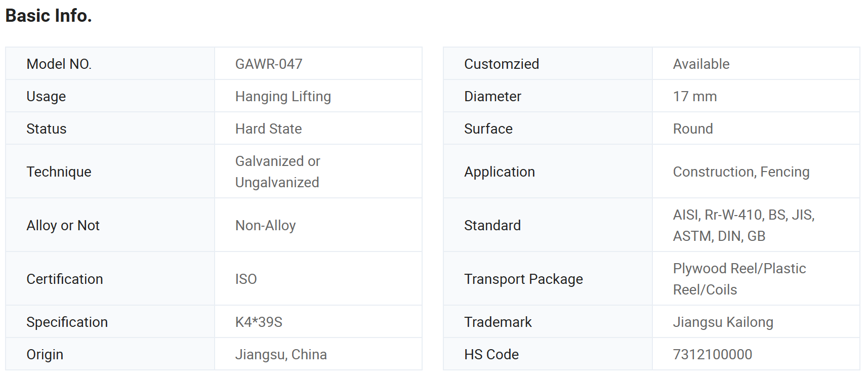Click the Jiangsu, China origin value
The width and height of the screenshot is (868, 378).
click(x=281, y=354)
